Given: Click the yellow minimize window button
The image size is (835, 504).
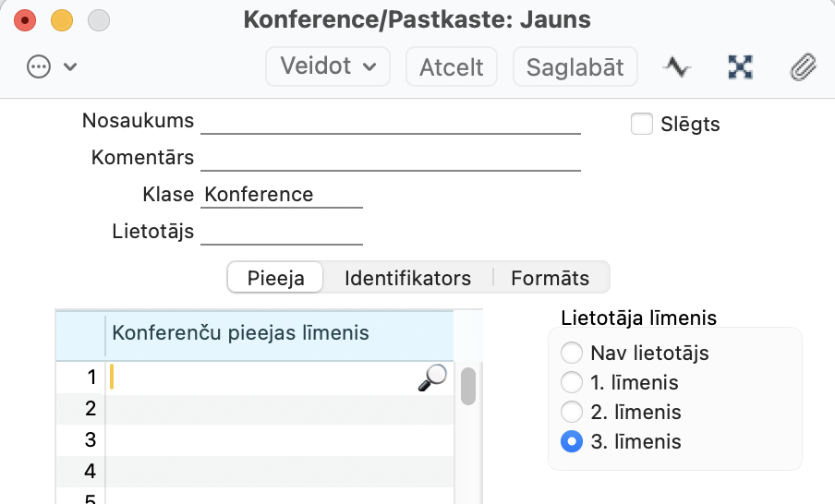Looking at the screenshot, I should [x=61, y=19].
